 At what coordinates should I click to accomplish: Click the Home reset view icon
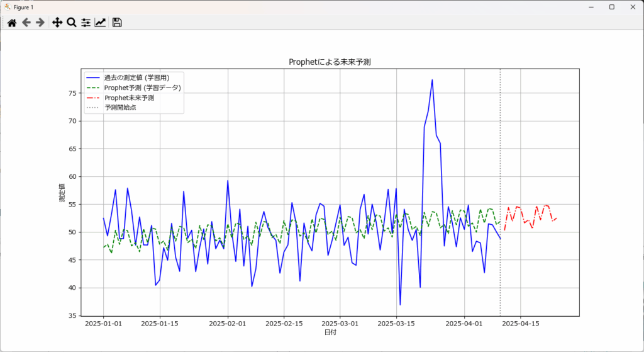pyautogui.click(x=11, y=23)
